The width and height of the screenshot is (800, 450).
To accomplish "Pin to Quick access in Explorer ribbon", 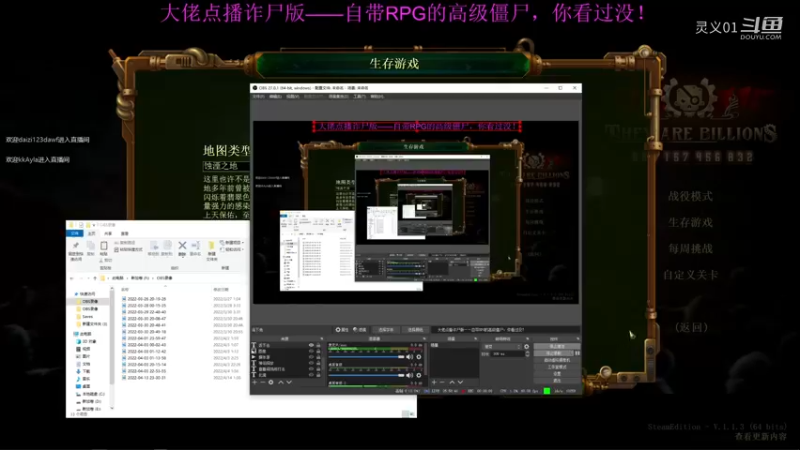I will point(76,250).
